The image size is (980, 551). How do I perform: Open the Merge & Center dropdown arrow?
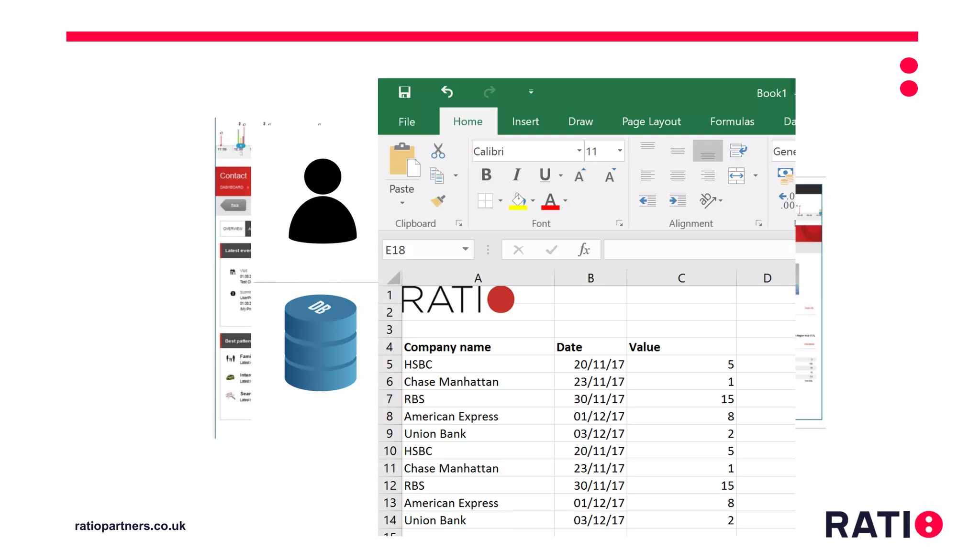tap(756, 176)
